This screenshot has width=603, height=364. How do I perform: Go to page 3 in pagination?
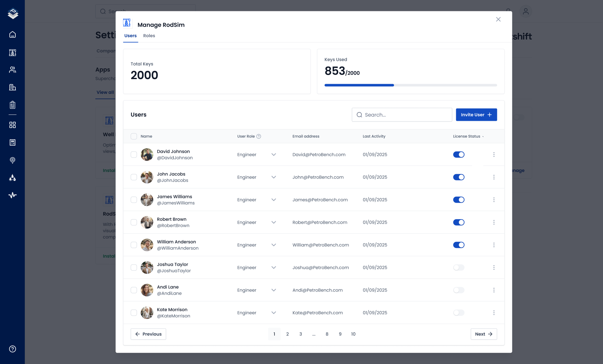[x=301, y=334]
